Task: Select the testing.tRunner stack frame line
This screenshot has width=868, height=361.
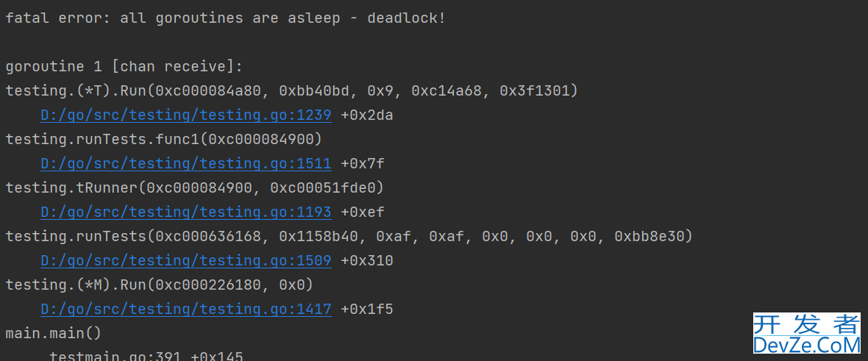Action: tap(195, 187)
